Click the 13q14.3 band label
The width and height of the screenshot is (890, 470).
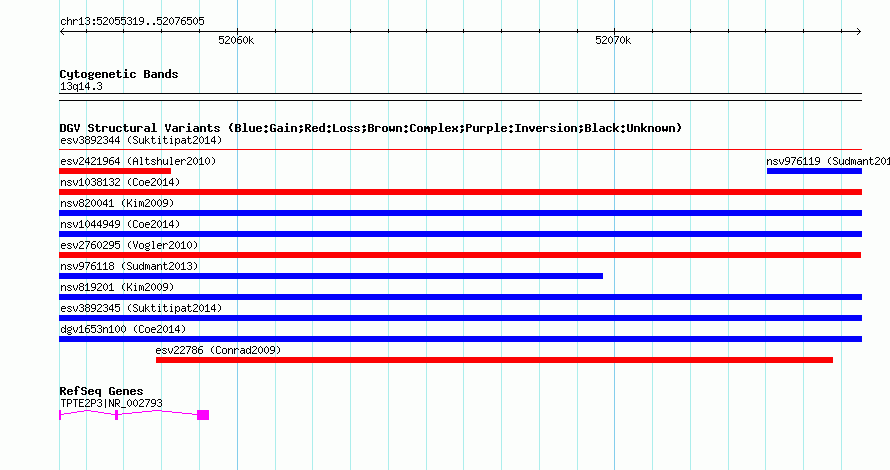pyautogui.click(x=81, y=86)
